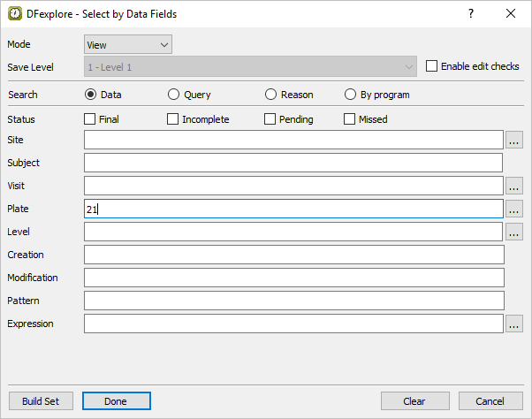The height and width of the screenshot is (419, 532).
Task: Click the Done button
Action: [x=116, y=401]
